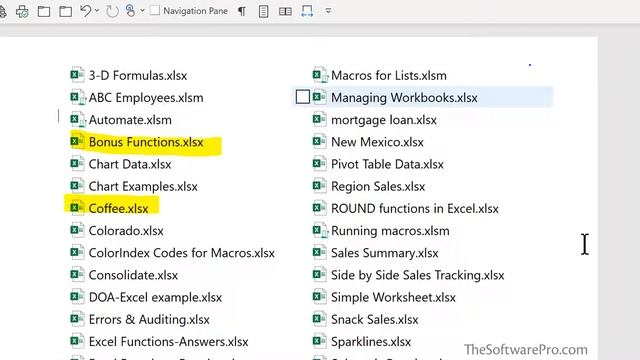Click the ABC Employees.xlsm file icon

[x=78, y=97]
